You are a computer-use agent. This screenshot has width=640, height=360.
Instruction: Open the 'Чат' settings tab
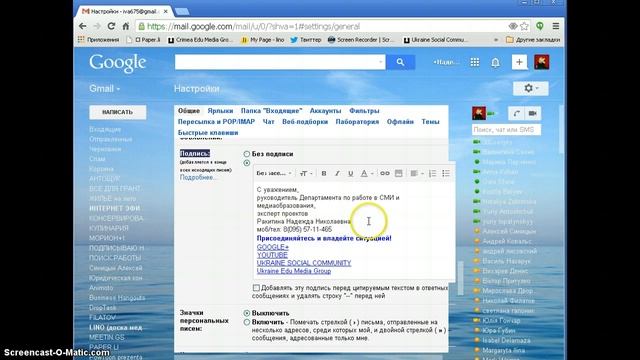[269, 122]
